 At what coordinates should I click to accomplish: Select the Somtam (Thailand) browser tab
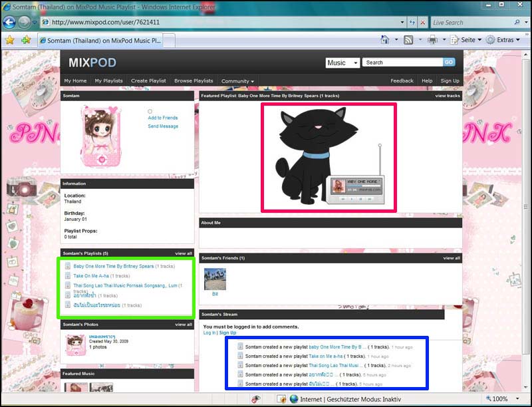[100, 41]
